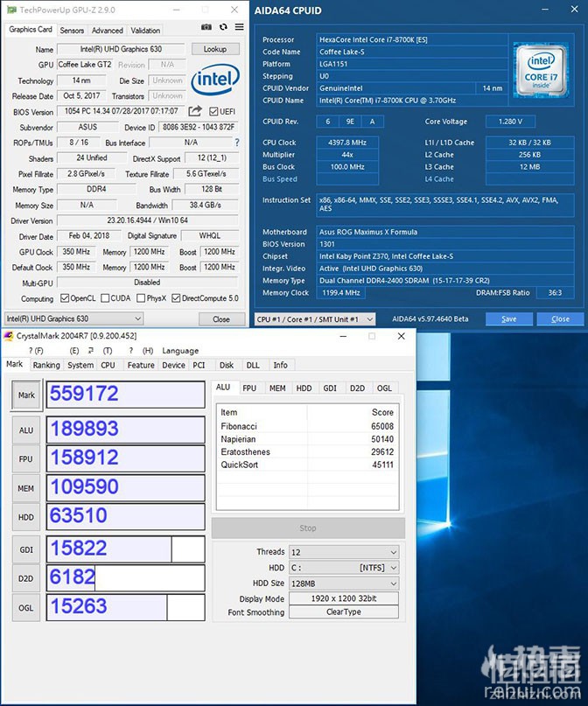Toggle the DirectCompute 5.0 checkbox
588x706 pixels.
click(x=176, y=298)
